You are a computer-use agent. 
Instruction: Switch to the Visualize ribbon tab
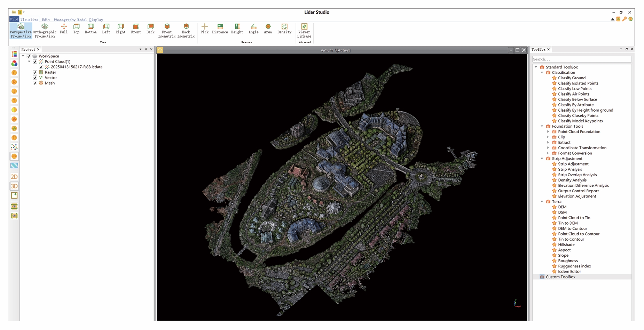pyautogui.click(x=29, y=20)
